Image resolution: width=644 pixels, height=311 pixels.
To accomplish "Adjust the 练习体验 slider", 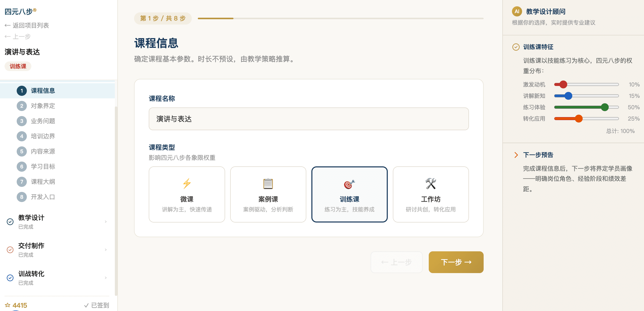I will [605, 107].
